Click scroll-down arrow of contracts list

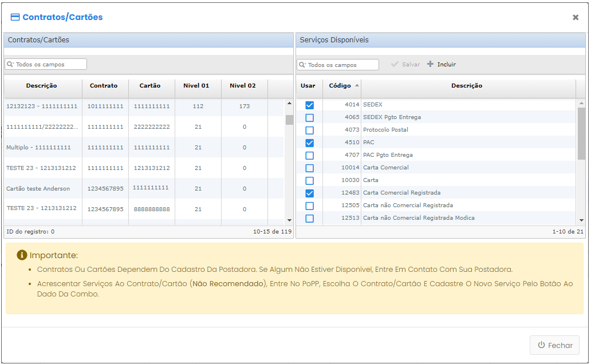pos(289,220)
